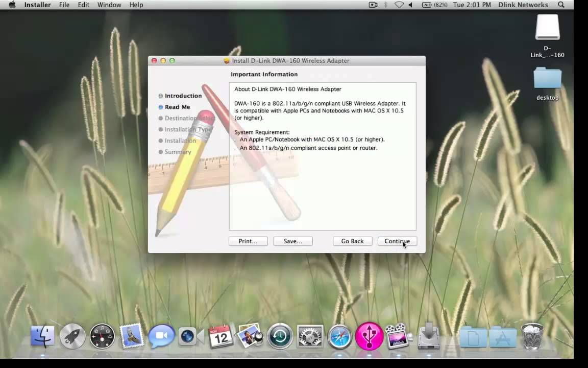Open Safari compass icon in Dock
588x368 pixels.
(339, 336)
